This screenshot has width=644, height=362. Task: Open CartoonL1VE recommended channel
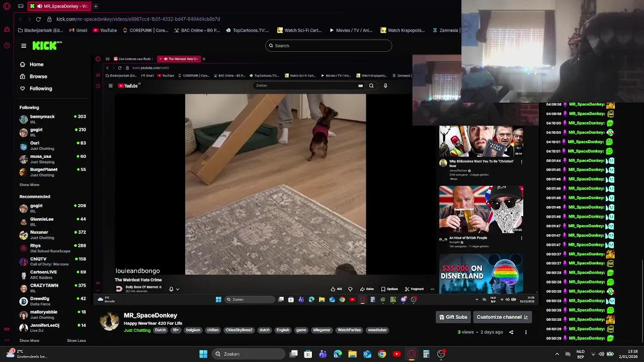pyautogui.click(x=53, y=275)
